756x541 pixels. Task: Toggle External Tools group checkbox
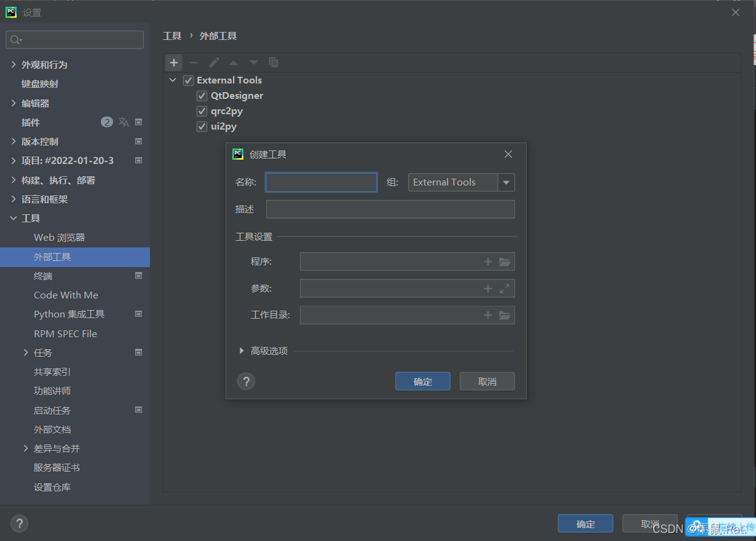click(x=188, y=80)
